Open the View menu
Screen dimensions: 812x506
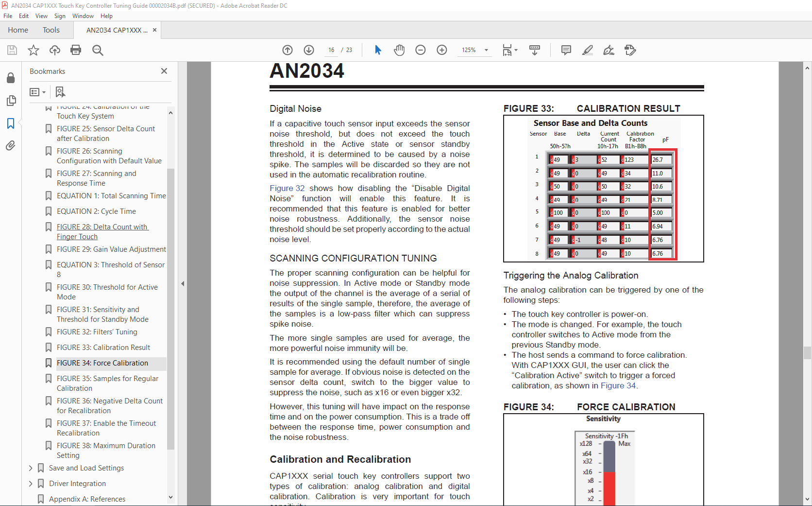coord(42,16)
